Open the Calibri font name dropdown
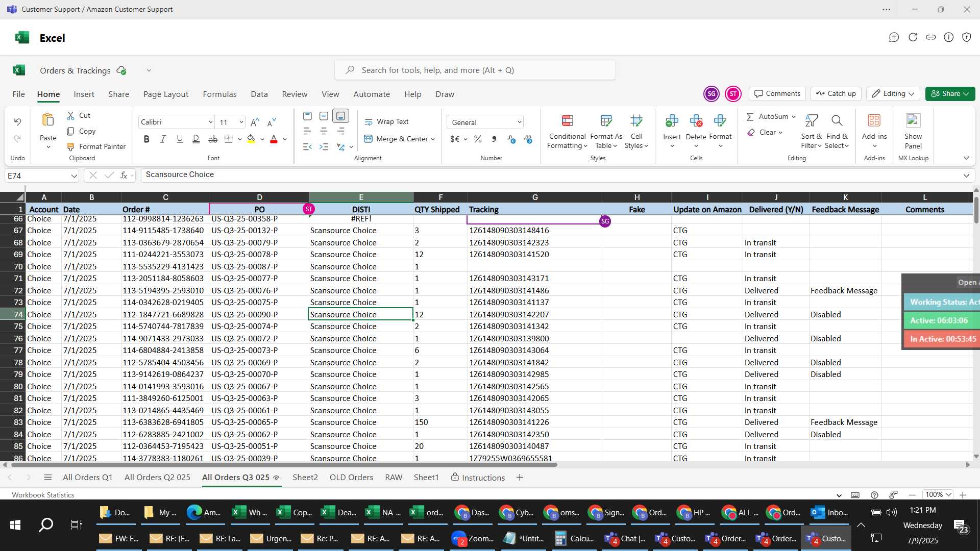Image resolution: width=980 pixels, height=551 pixels. pos(210,122)
